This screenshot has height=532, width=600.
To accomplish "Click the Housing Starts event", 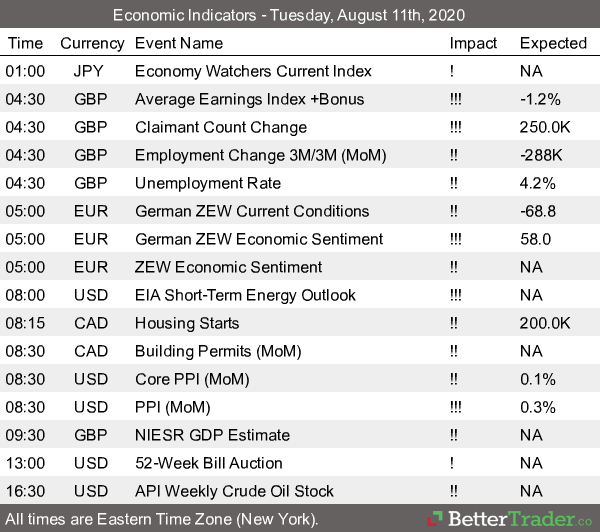I will [x=187, y=323].
